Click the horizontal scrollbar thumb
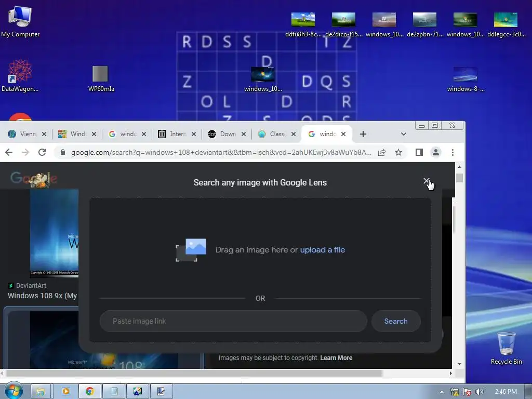532x399 pixels. pyautogui.click(x=194, y=373)
